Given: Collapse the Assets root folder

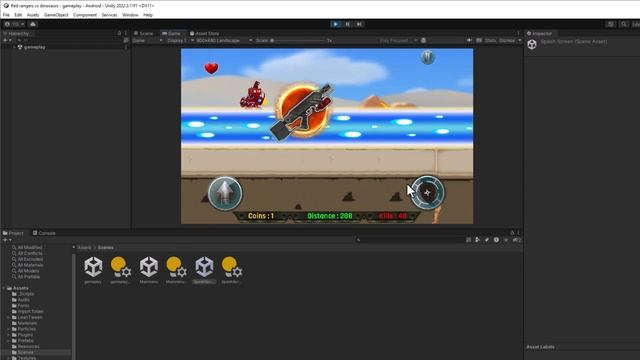Looking at the screenshot, I should (x=4, y=288).
